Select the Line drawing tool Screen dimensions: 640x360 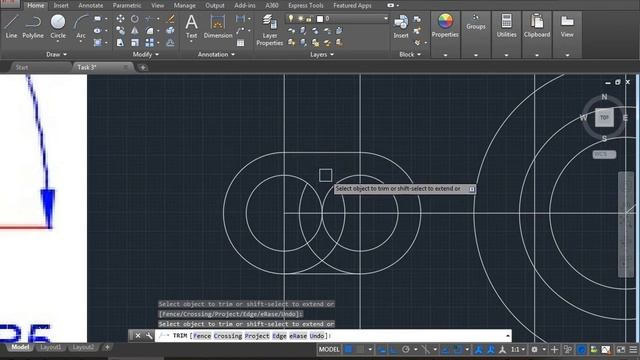pos(11,27)
